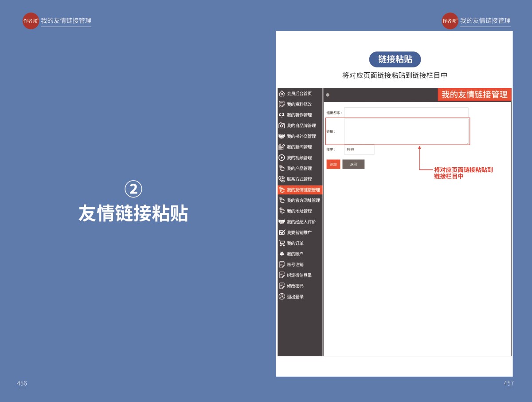Click the shopping cart icon for 我的订单
Screen dimensions: 532x402
tap(282, 243)
